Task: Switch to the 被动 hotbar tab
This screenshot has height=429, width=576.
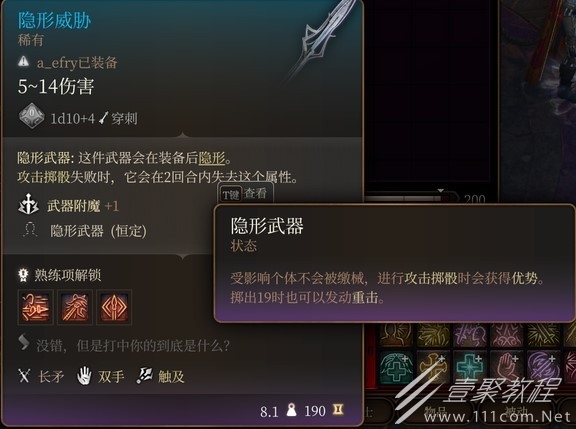Action: [516, 411]
